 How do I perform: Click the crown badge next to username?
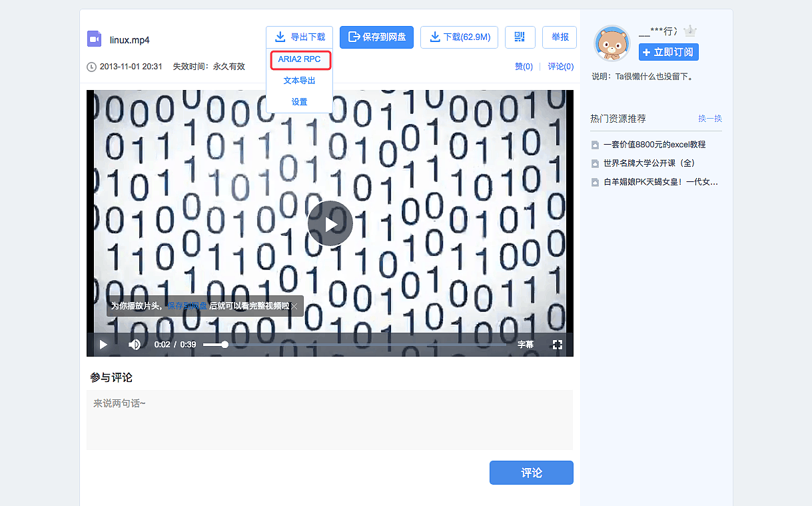[x=690, y=31]
